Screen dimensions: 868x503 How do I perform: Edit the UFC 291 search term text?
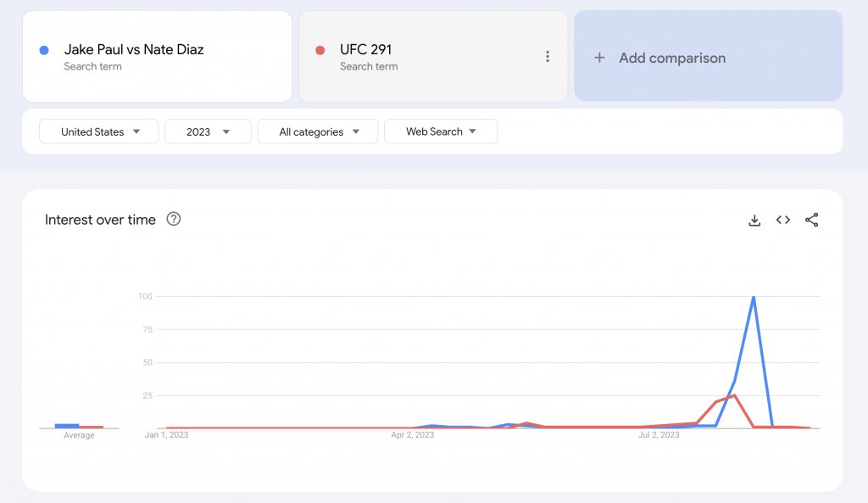365,49
